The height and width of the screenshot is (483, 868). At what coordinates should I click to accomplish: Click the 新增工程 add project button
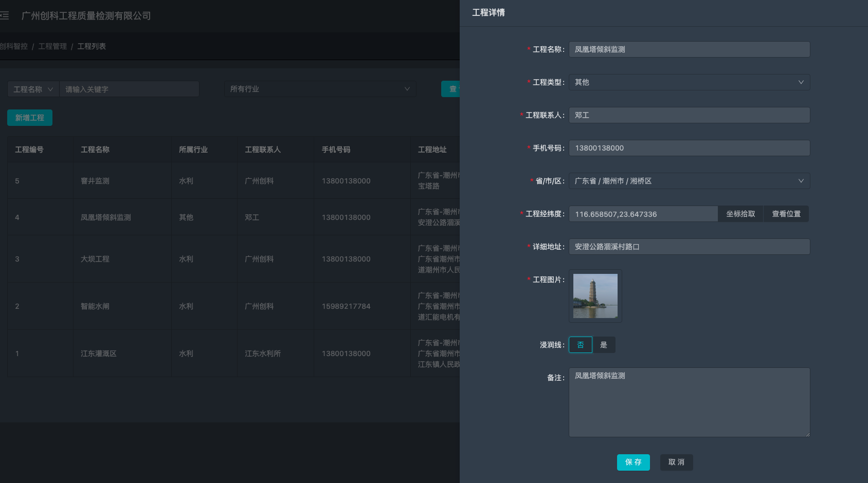click(29, 117)
